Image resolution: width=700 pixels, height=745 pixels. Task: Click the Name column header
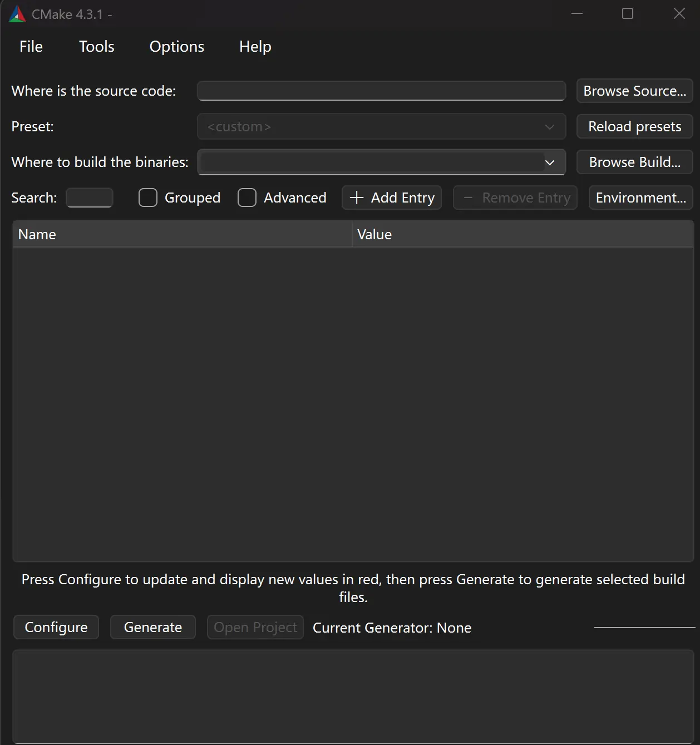click(183, 234)
